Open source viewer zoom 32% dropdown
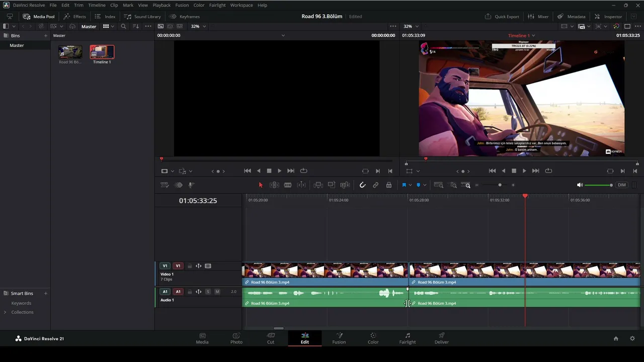 coord(199,26)
